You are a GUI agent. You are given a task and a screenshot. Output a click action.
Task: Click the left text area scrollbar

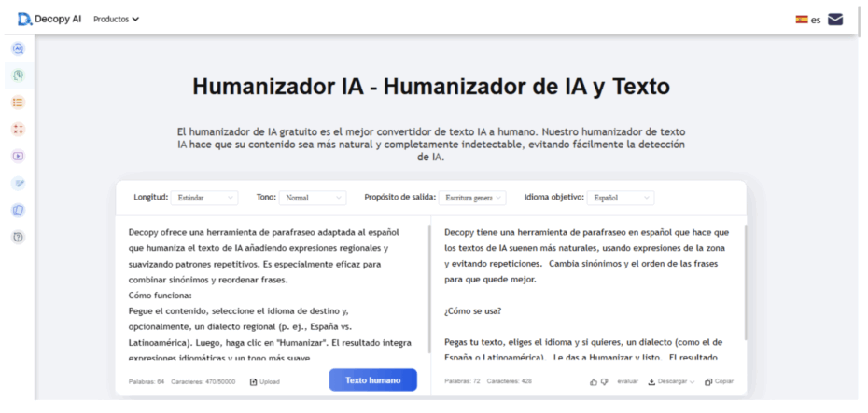pos(429,287)
